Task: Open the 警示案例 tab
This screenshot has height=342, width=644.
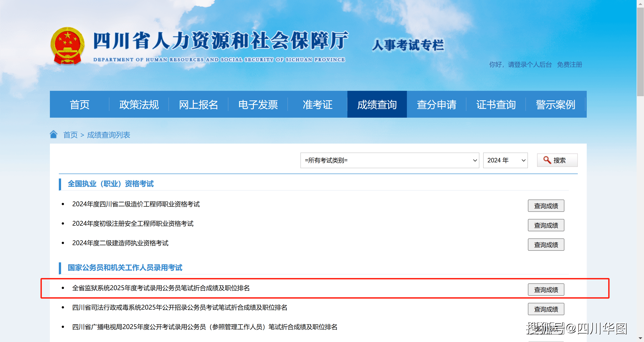Action: point(555,104)
